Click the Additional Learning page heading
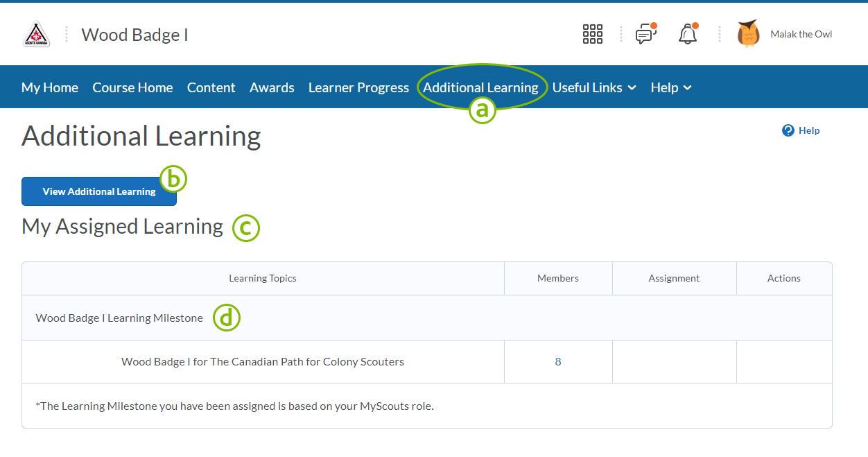 point(141,136)
